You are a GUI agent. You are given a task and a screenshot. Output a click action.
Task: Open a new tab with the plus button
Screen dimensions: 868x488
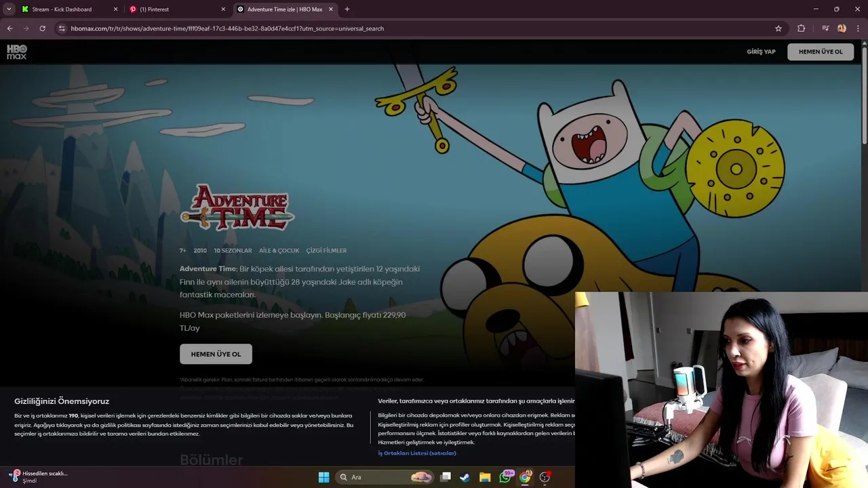click(347, 9)
